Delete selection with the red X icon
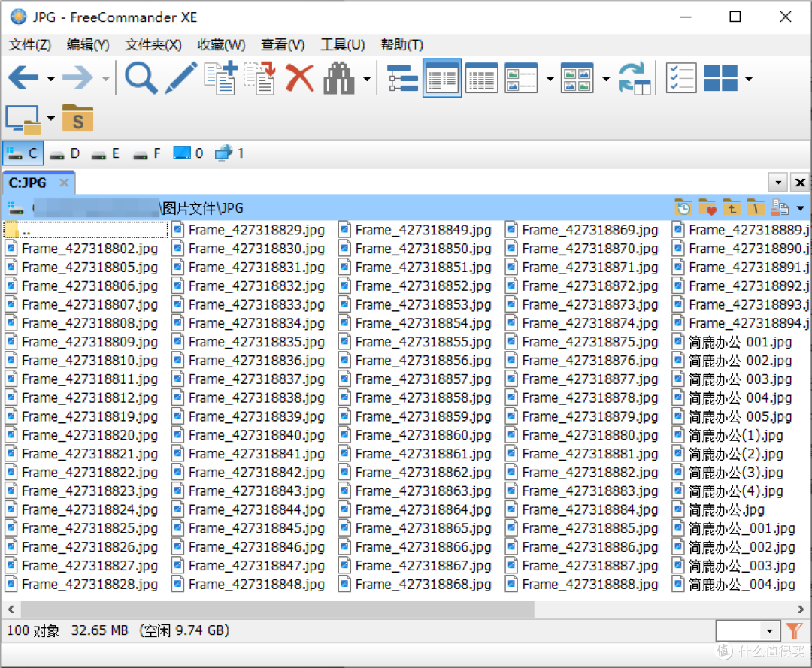Viewport: 812px width, 668px height. click(300, 78)
